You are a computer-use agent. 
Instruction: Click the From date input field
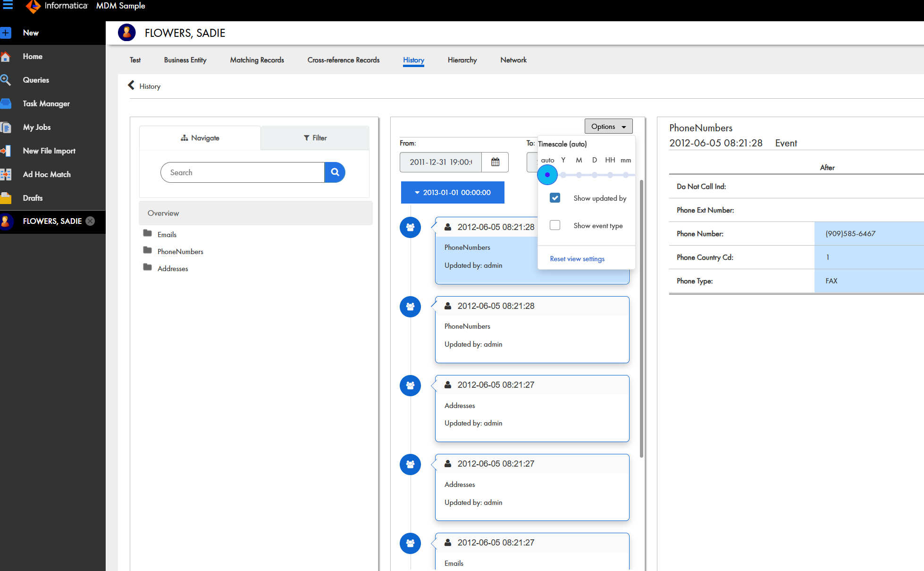pos(441,162)
